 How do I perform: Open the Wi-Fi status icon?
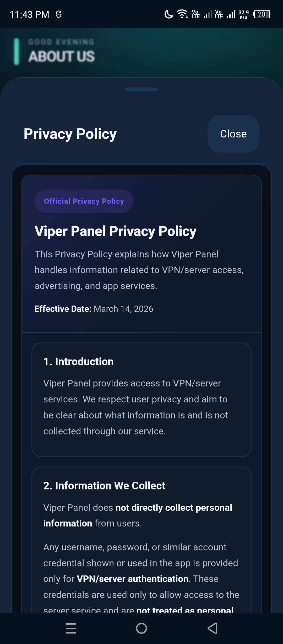(x=182, y=14)
